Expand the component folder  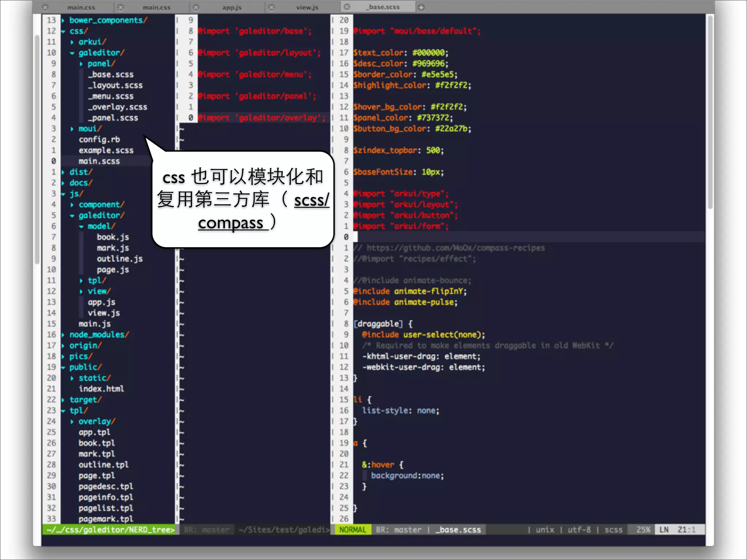(x=72, y=205)
